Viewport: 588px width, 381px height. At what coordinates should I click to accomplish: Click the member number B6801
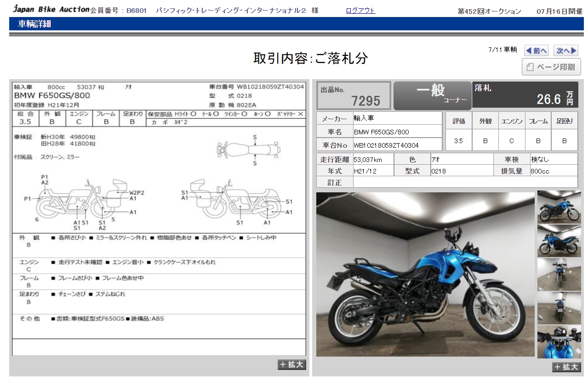tap(137, 11)
